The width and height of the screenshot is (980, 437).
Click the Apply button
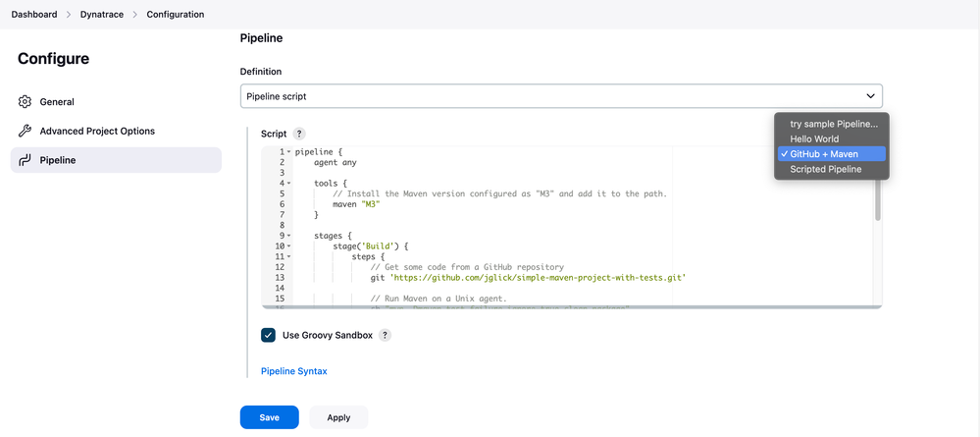[x=338, y=417]
